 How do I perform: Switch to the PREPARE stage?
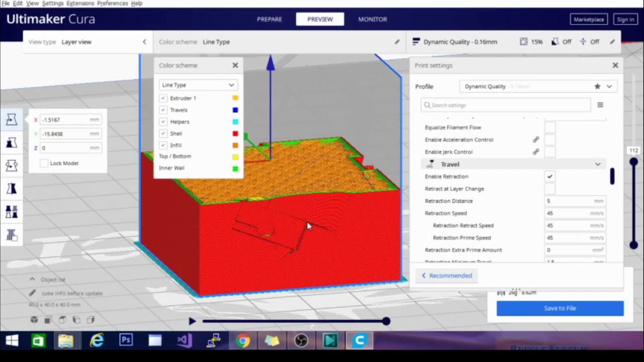click(x=270, y=19)
